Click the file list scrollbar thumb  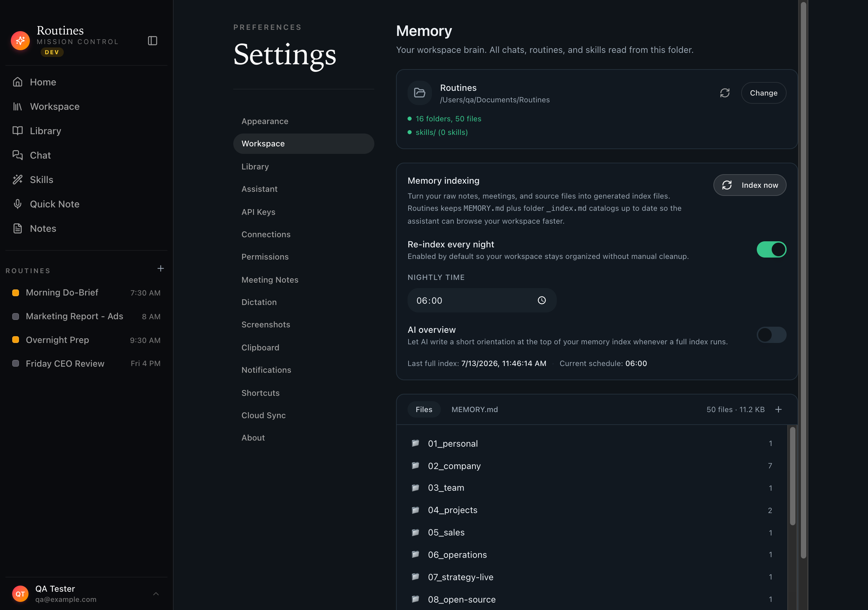pyautogui.click(x=792, y=476)
